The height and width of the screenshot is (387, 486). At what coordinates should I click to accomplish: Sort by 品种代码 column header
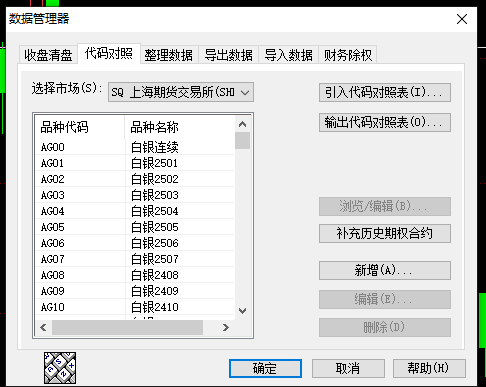coord(80,127)
